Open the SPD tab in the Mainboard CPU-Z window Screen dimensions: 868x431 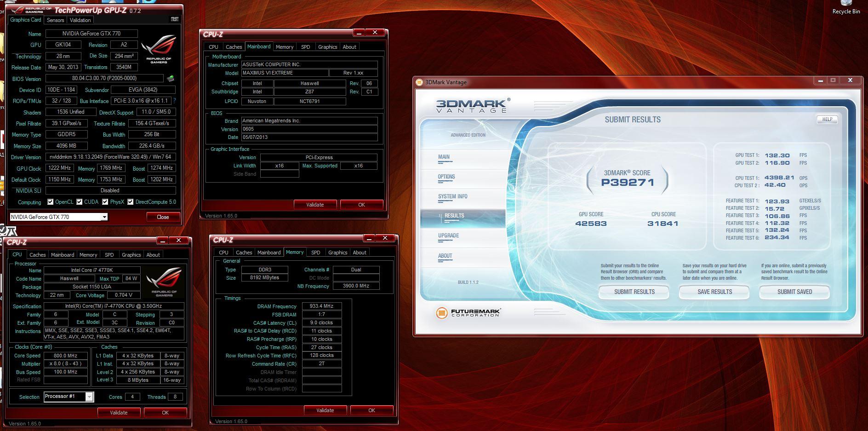tap(305, 47)
